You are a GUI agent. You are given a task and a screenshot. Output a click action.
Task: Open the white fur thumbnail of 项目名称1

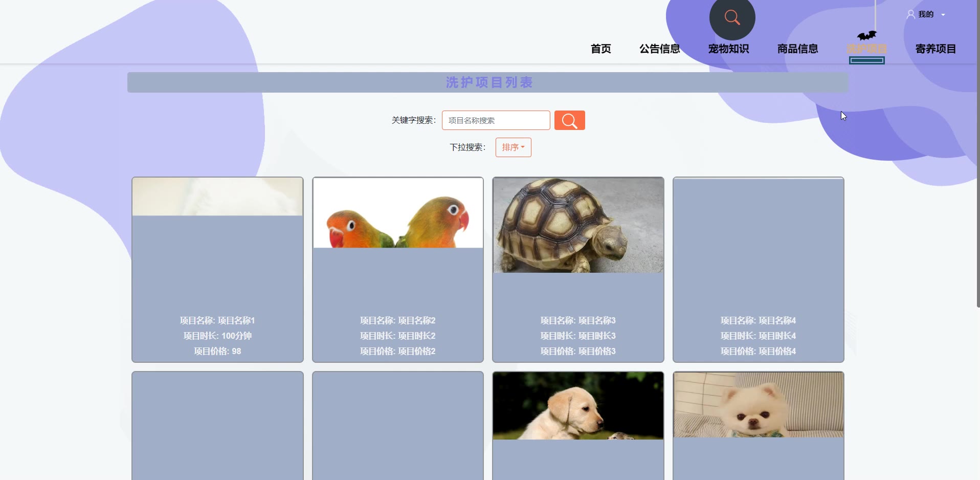coord(217,197)
